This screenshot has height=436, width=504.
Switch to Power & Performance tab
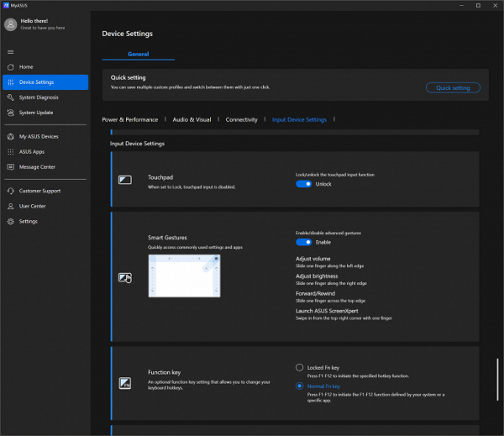129,120
